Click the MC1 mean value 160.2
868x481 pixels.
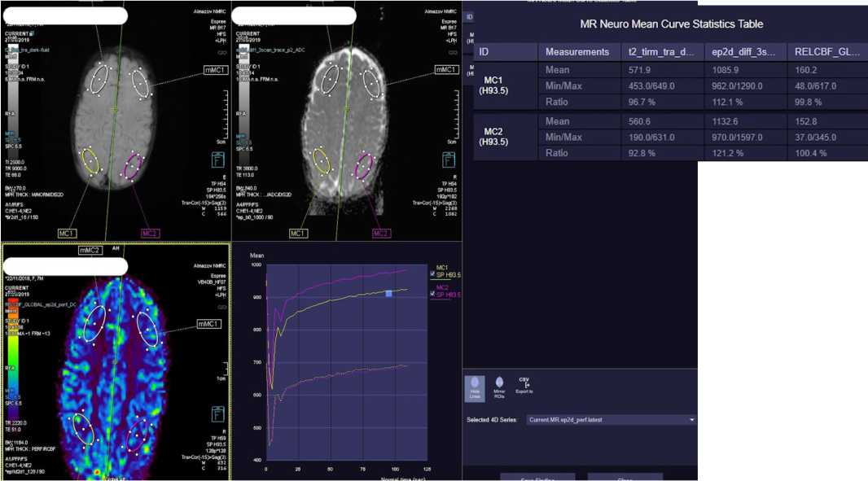(x=805, y=70)
